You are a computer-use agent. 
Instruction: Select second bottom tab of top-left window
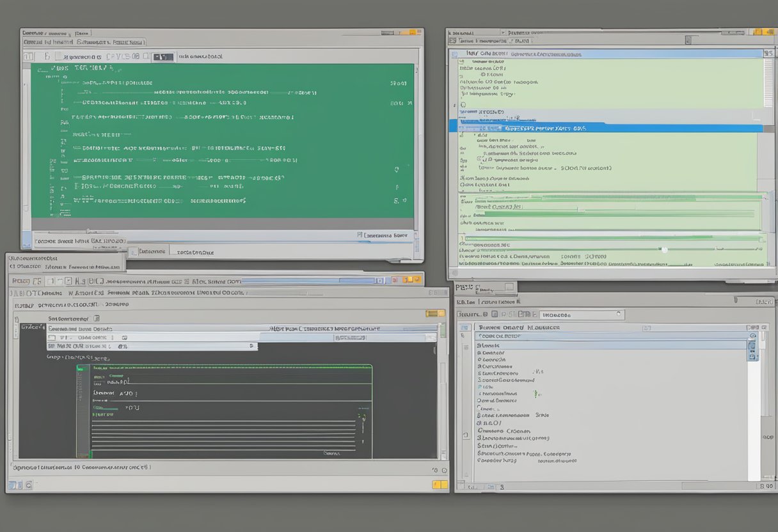tap(196, 252)
